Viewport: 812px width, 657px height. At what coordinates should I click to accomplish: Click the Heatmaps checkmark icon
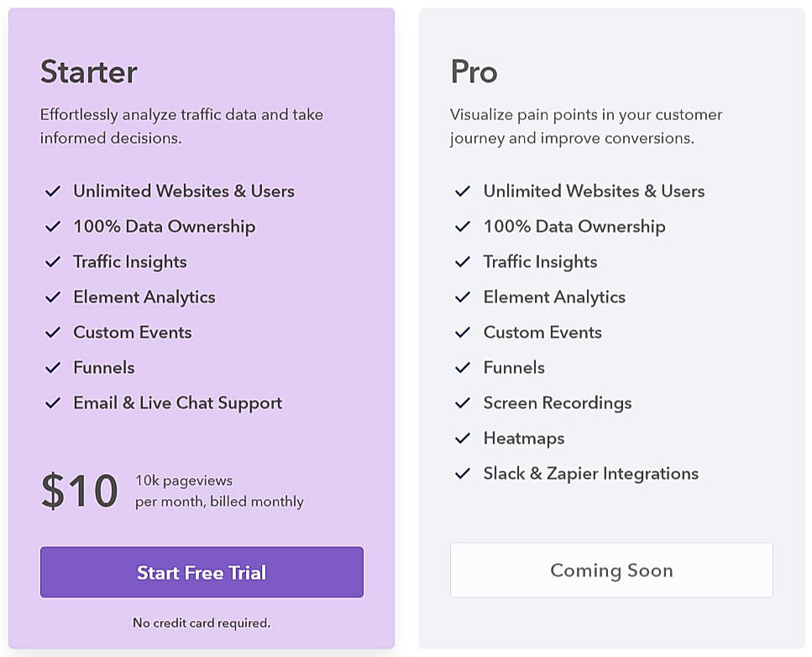tap(463, 439)
